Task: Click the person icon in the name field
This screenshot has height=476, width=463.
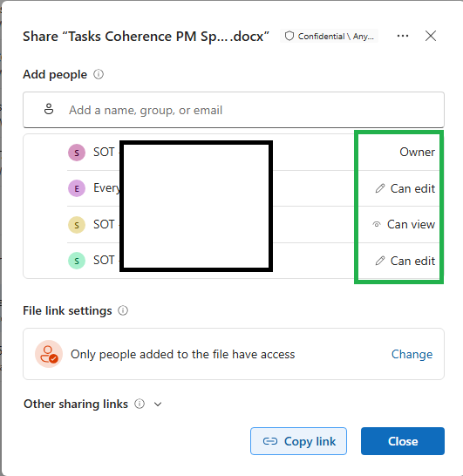Action: pos(49,109)
